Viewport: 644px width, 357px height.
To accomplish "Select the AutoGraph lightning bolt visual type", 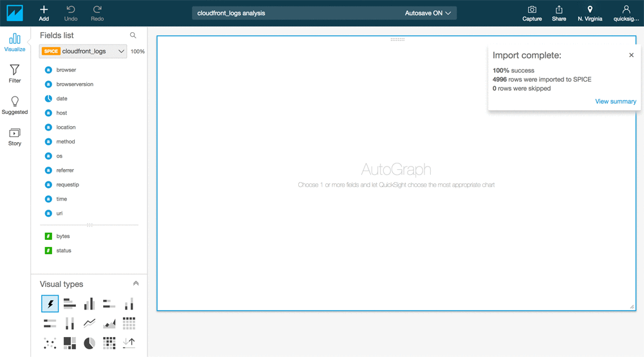I will 50,304.
